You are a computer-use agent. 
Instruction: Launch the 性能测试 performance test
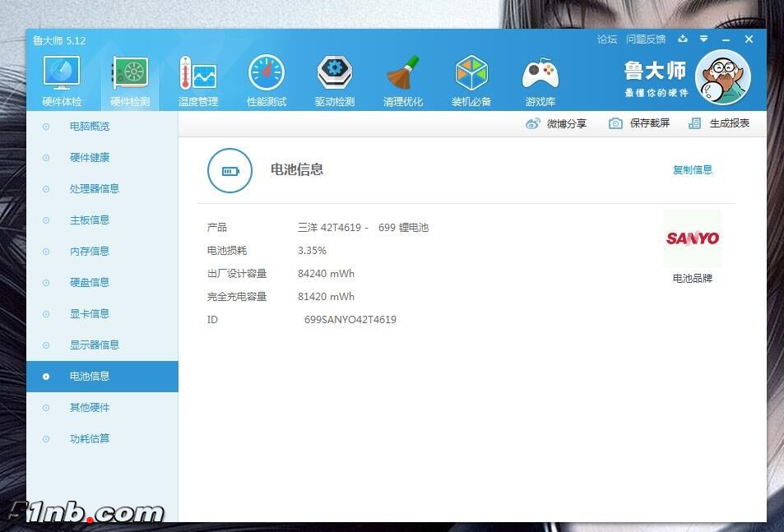pyautogui.click(x=266, y=78)
